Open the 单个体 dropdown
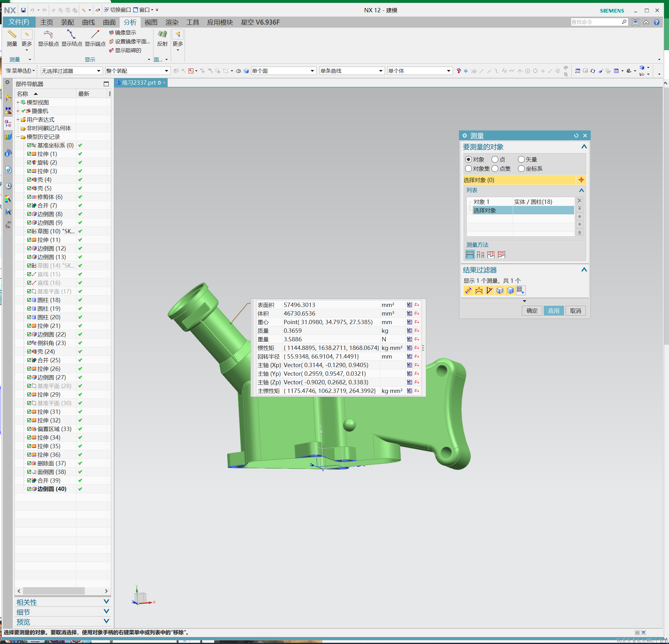Screen dimensions: 669x644 coord(420,71)
